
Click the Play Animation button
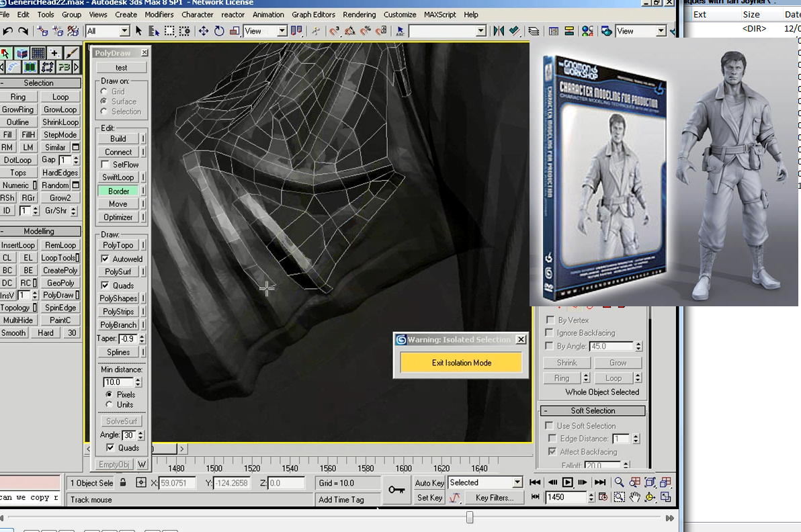(567, 482)
